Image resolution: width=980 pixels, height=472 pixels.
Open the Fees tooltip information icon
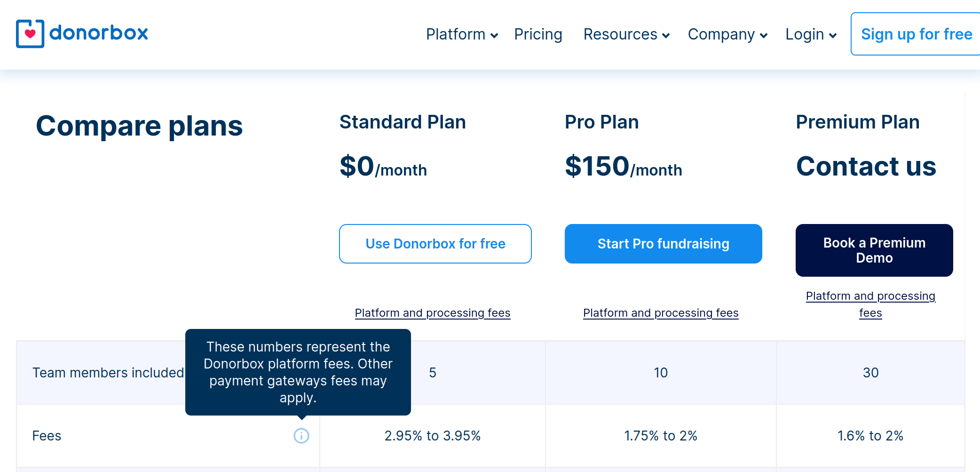point(301,436)
